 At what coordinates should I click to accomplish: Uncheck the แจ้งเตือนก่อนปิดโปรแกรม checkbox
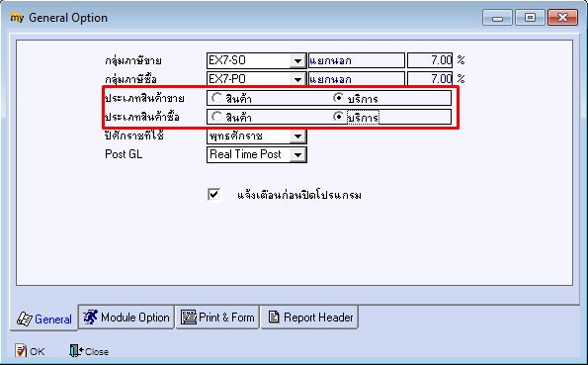coord(214,195)
